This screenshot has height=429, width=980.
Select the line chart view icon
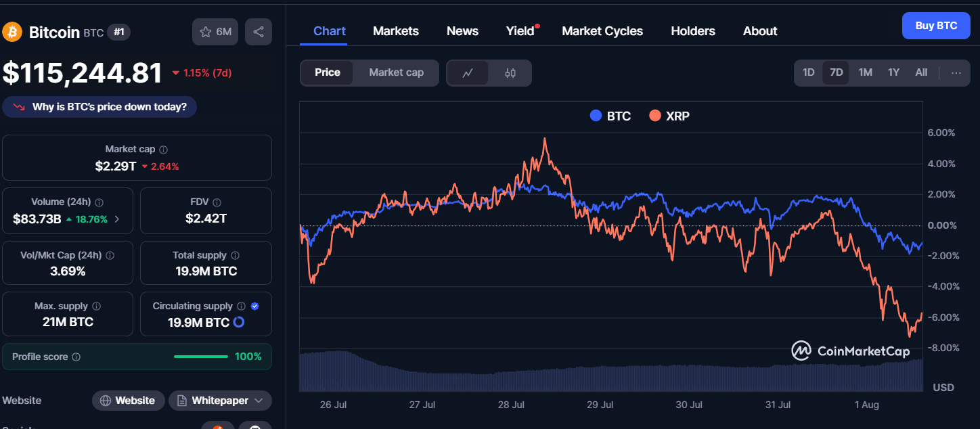pyautogui.click(x=468, y=73)
